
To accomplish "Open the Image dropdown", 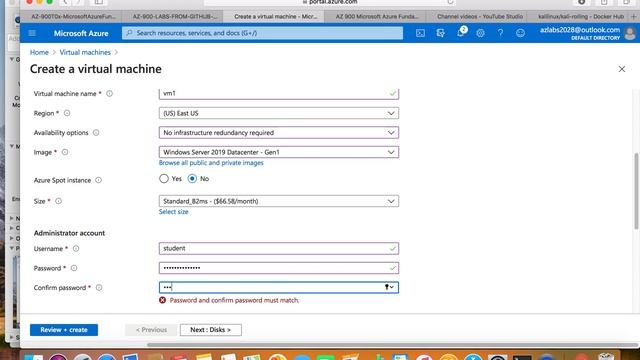I will pyautogui.click(x=279, y=152).
